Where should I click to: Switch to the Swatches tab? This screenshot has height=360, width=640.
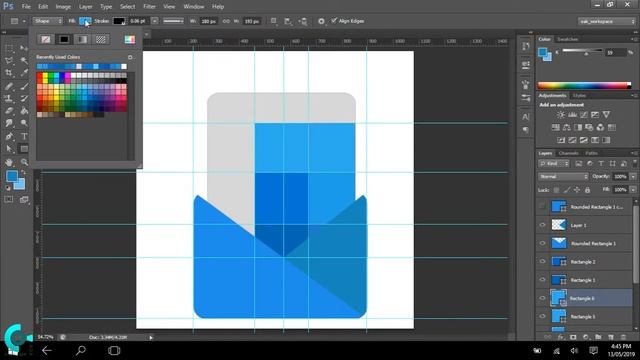click(x=568, y=39)
